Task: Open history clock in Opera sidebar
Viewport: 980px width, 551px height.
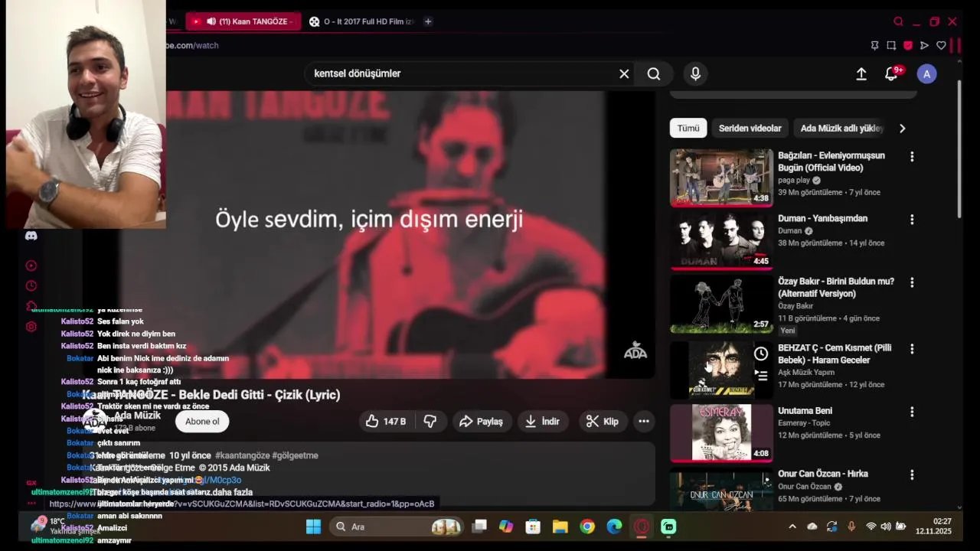Action: pyautogui.click(x=31, y=285)
